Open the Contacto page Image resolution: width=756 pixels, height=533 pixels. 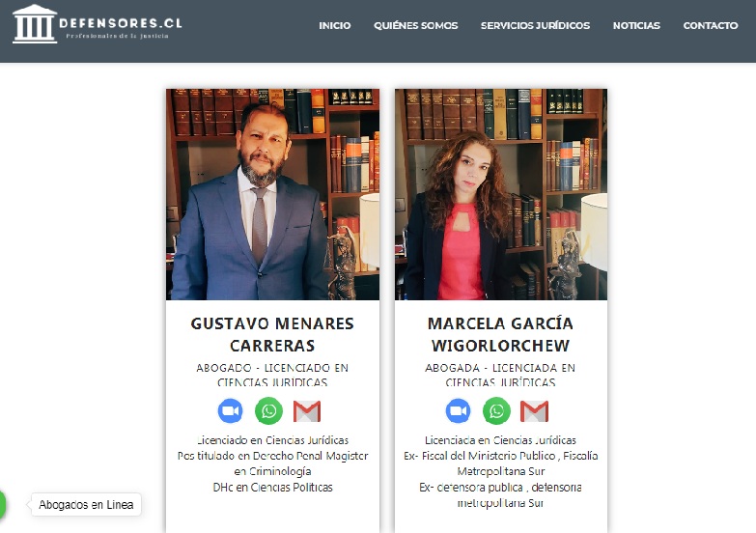tap(711, 25)
